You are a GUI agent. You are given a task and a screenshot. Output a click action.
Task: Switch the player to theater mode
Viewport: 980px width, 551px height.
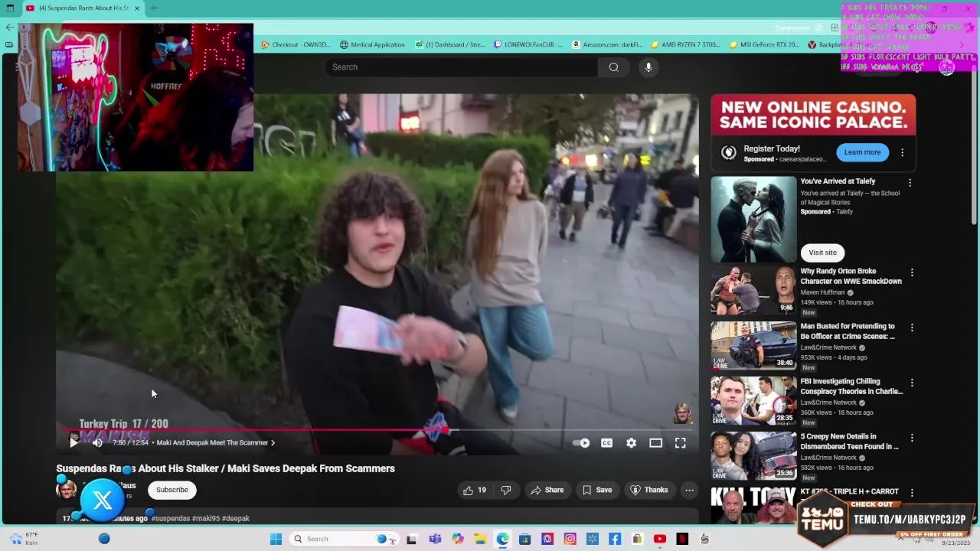coord(655,442)
